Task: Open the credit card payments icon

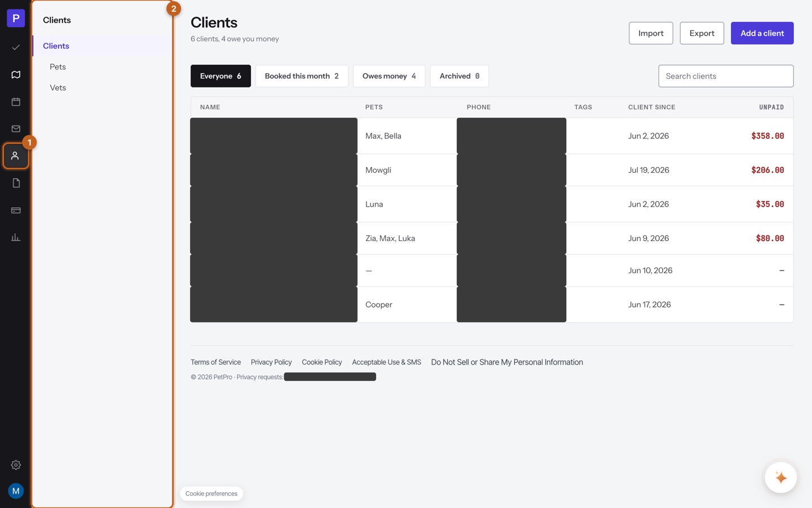Action: tap(16, 210)
